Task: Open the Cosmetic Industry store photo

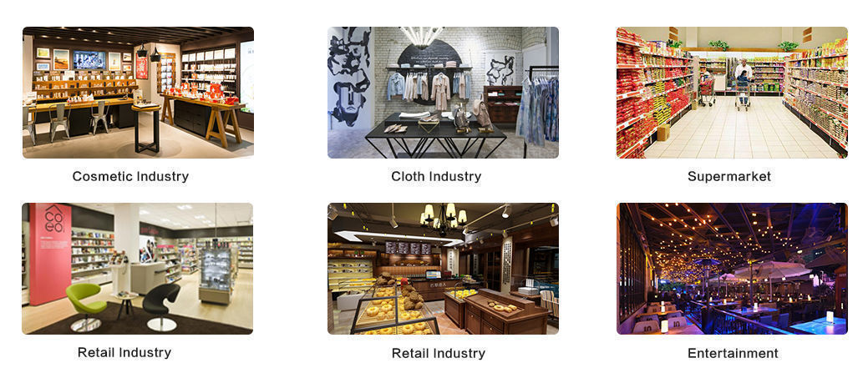Action: 139,93
